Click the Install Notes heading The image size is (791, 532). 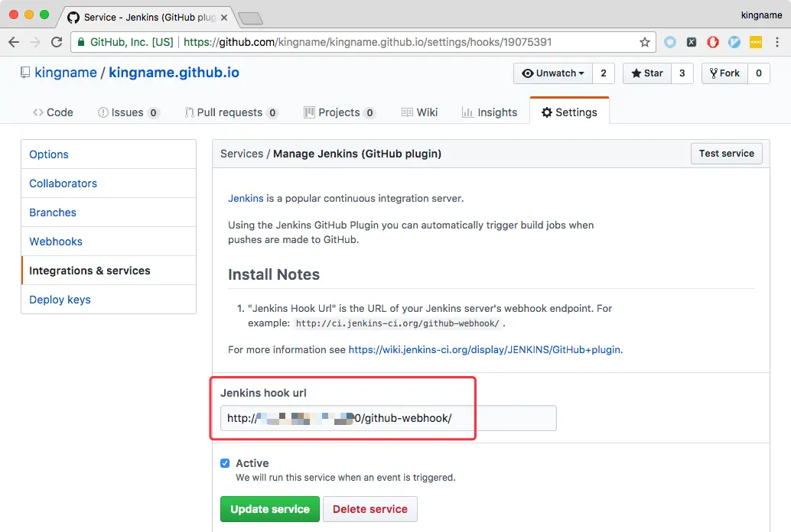274,274
